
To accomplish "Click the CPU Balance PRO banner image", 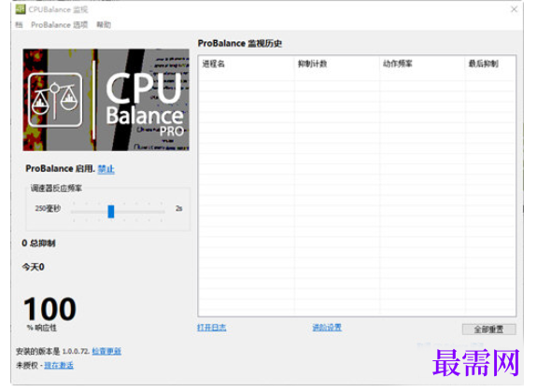I will click(x=106, y=100).
